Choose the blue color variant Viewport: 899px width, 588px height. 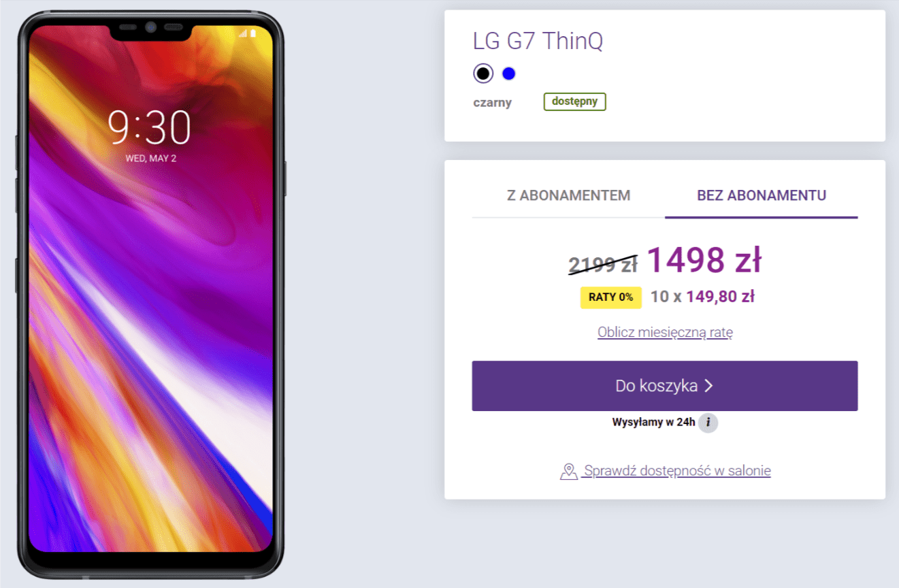pos(508,73)
